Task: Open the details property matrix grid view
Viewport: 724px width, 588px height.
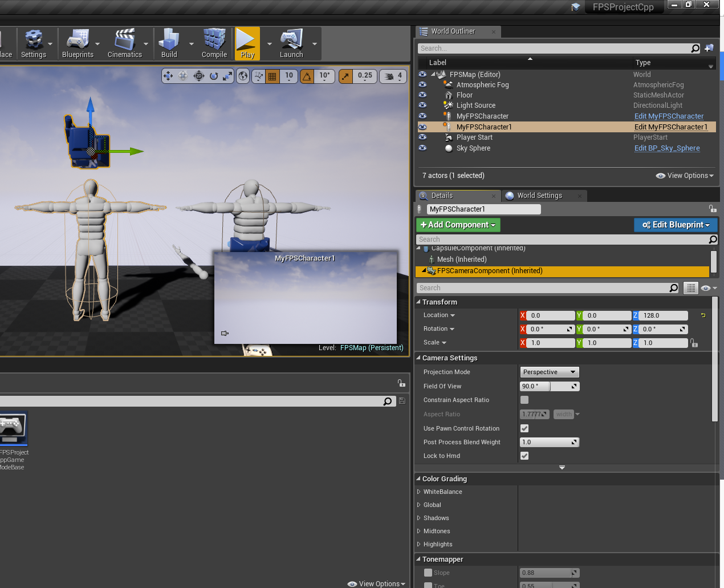Action: [x=691, y=288]
